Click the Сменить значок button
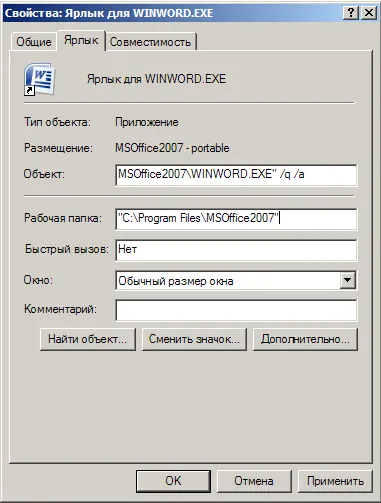Image resolution: width=381 pixels, height=503 pixels. point(194,339)
